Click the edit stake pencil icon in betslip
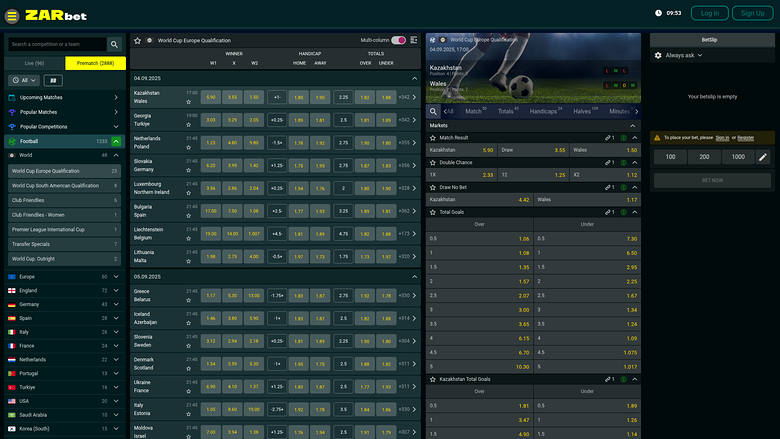780x439 pixels. [763, 157]
